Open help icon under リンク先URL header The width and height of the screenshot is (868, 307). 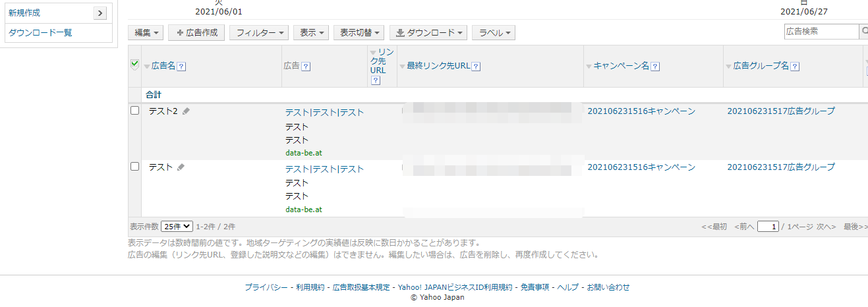[376, 80]
